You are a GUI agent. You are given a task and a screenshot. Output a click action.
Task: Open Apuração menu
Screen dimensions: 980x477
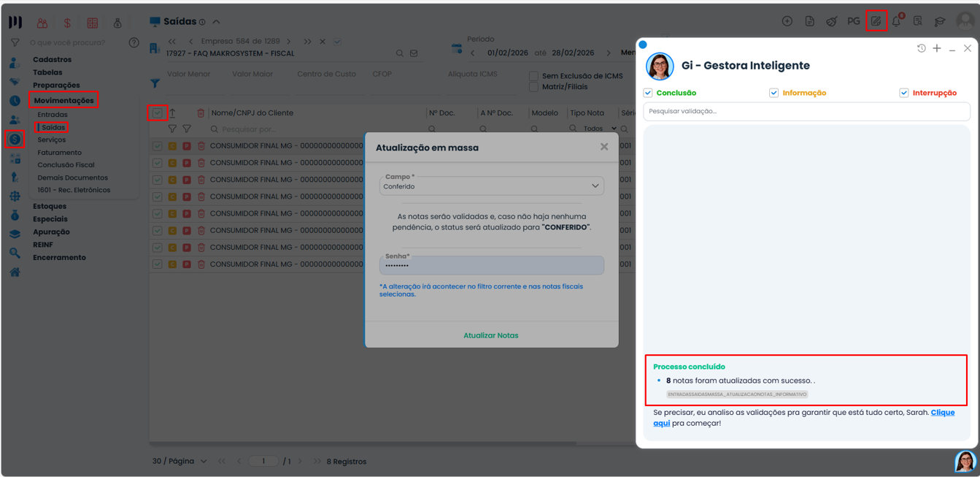(51, 232)
